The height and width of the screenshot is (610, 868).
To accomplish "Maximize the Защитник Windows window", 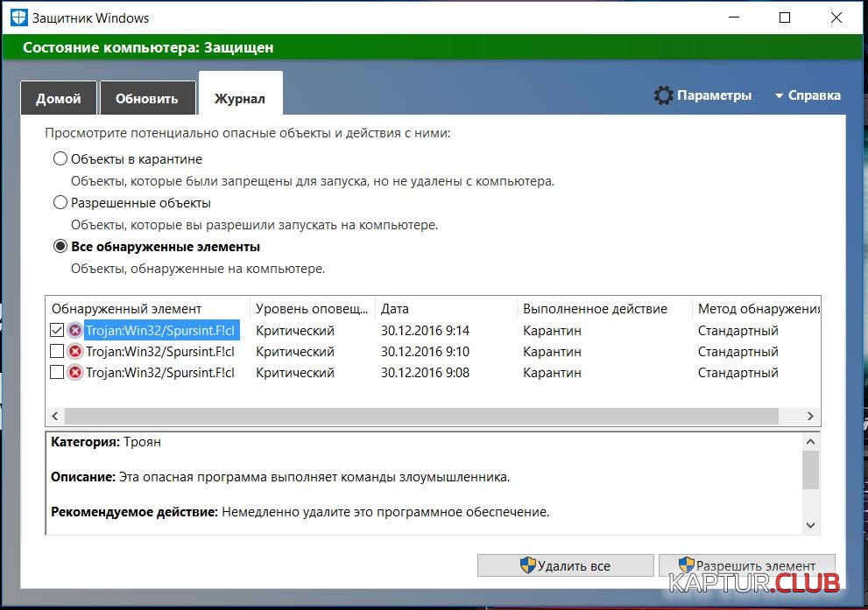I will [x=785, y=18].
